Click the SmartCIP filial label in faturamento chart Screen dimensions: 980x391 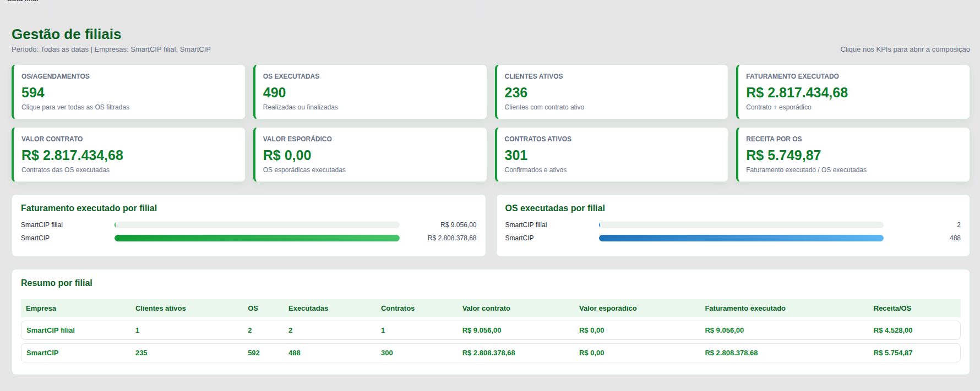42,225
